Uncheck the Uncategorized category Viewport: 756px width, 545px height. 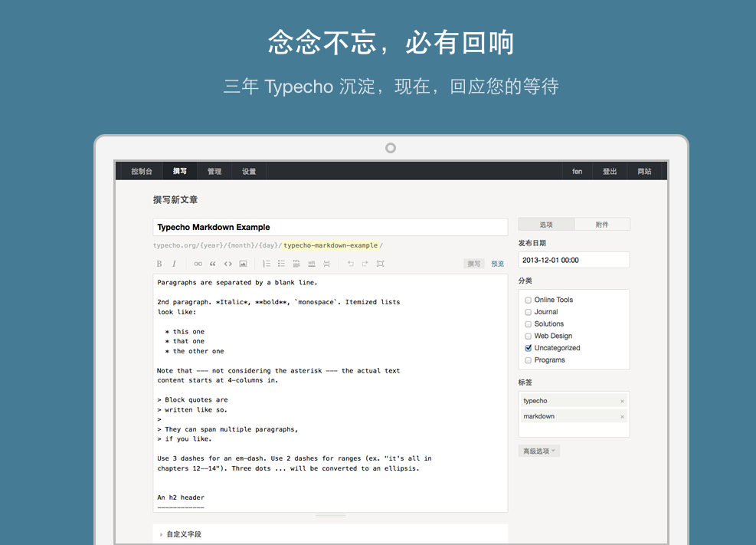pos(528,348)
